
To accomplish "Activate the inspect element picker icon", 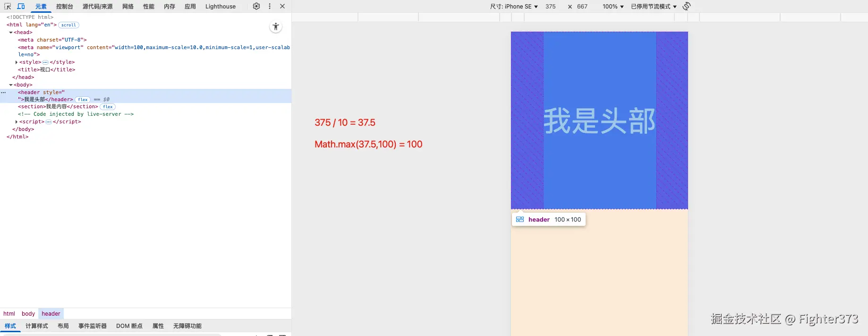I will click(8, 6).
